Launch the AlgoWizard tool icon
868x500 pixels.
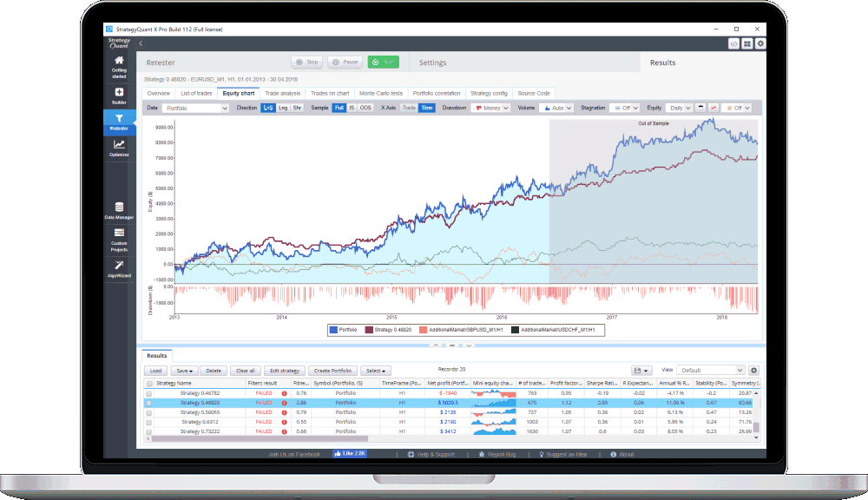click(119, 266)
